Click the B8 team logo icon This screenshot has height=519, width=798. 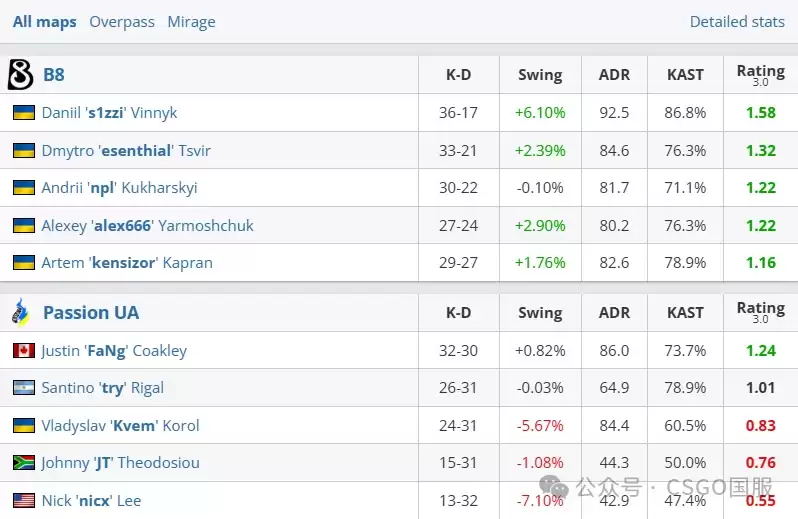pyautogui.click(x=20, y=74)
